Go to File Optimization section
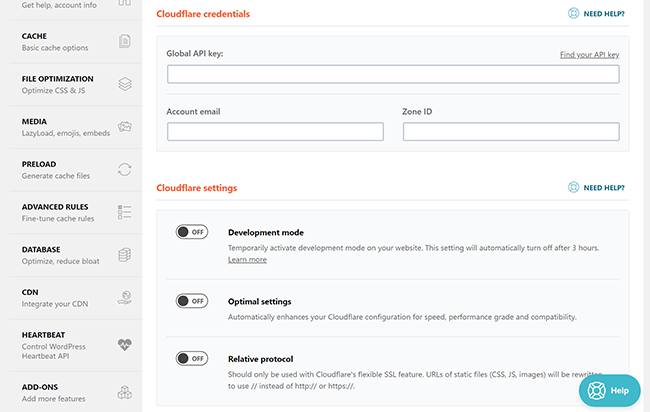Viewport: 650px width, 412px height. click(76, 85)
